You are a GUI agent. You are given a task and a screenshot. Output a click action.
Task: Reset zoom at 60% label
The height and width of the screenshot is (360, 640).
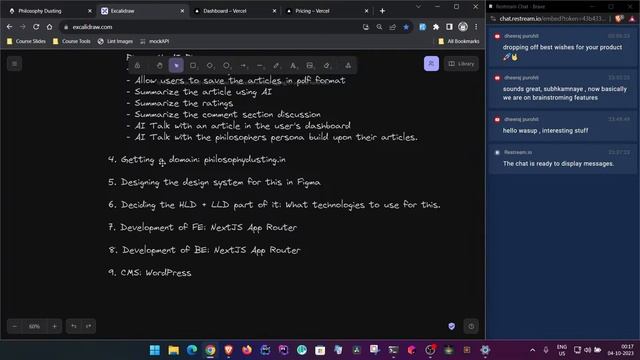(x=34, y=326)
